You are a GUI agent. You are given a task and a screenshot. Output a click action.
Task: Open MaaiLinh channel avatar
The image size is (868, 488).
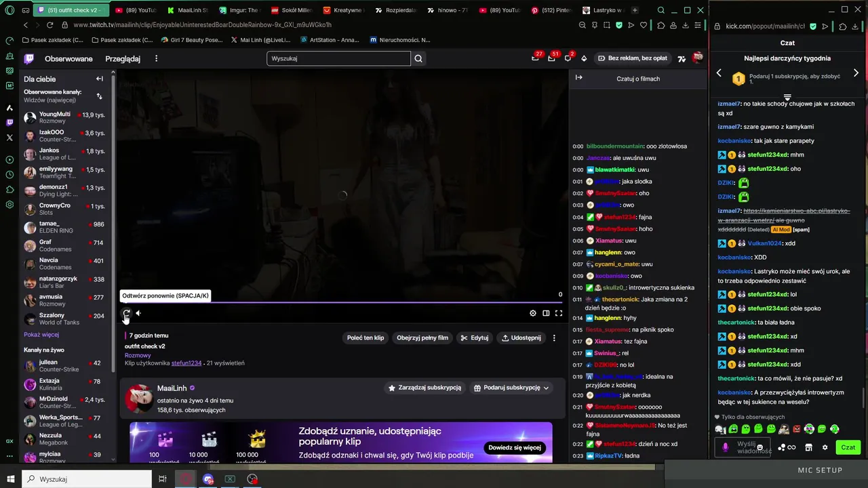coord(139,399)
